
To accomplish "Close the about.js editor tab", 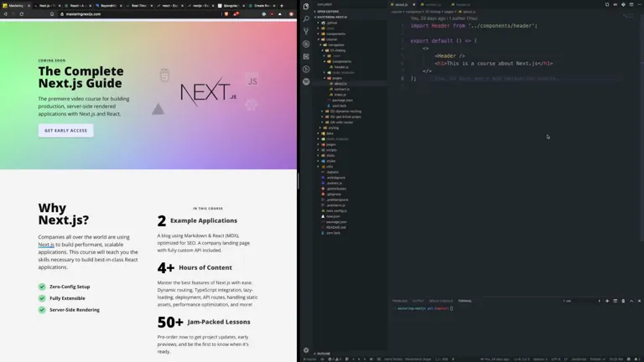I will [413, 4].
